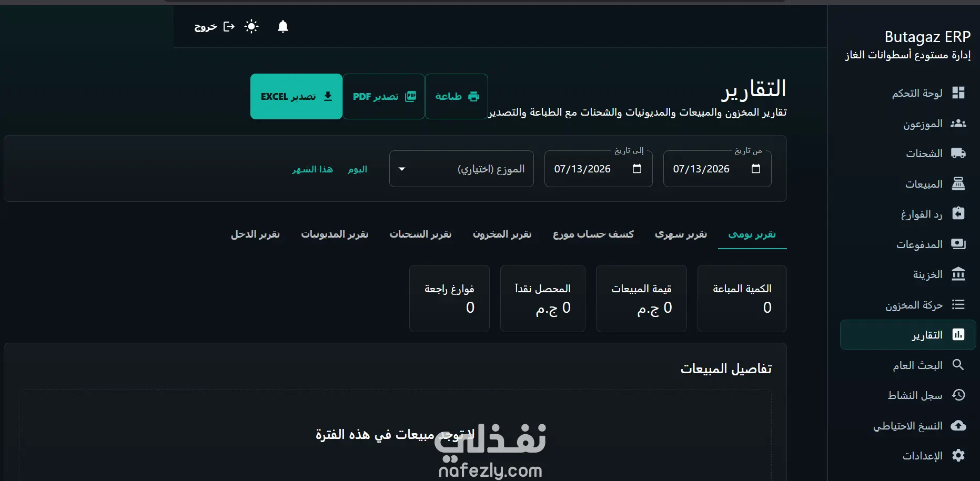Open the إلى تاريخ calendar picker icon

pyautogui.click(x=637, y=169)
